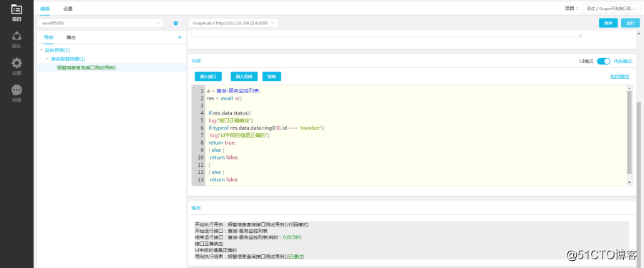Click the 保存 save button
The width and height of the screenshot is (644, 268).
pos(608,23)
